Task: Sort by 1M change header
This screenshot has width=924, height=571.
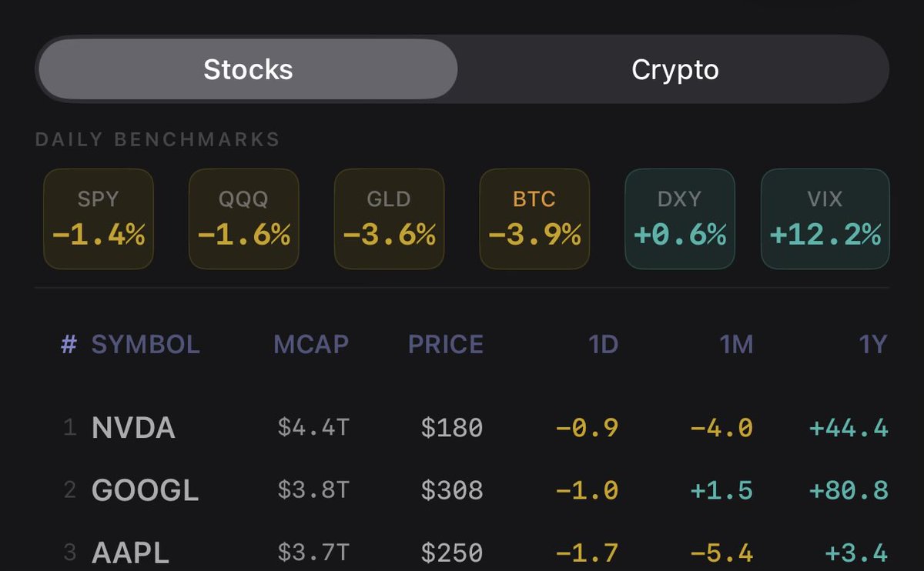Action: pyautogui.click(x=737, y=345)
